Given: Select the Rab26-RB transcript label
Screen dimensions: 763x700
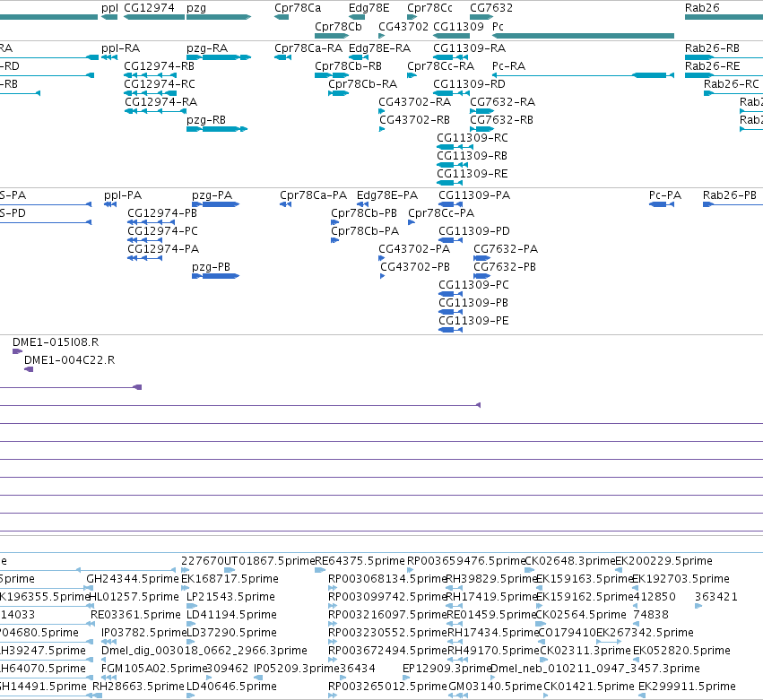Looking at the screenshot, I should click(712, 48).
